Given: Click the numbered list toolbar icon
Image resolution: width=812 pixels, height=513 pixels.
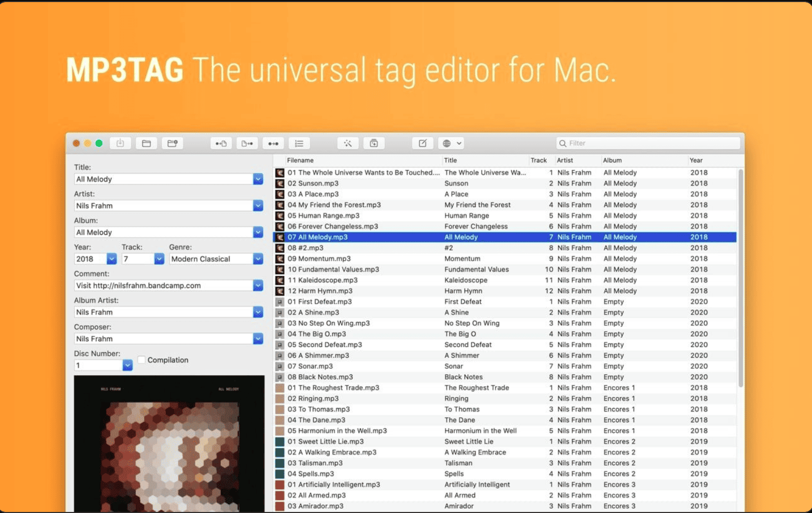Looking at the screenshot, I should pos(299,143).
